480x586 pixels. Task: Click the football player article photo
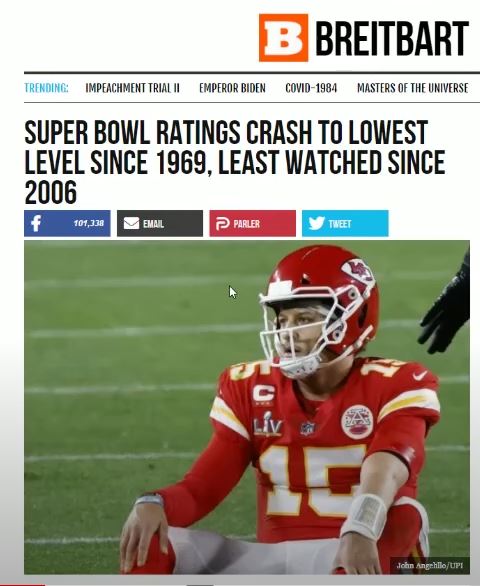247,407
